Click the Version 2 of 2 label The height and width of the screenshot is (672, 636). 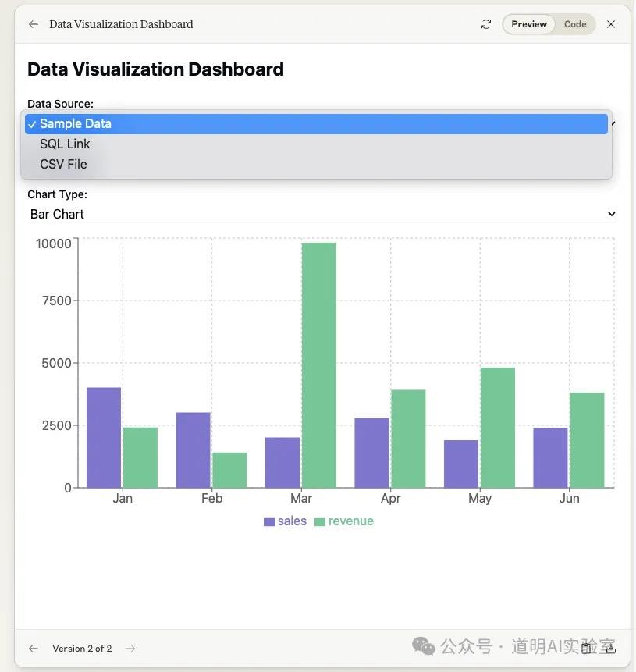[82, 649]
